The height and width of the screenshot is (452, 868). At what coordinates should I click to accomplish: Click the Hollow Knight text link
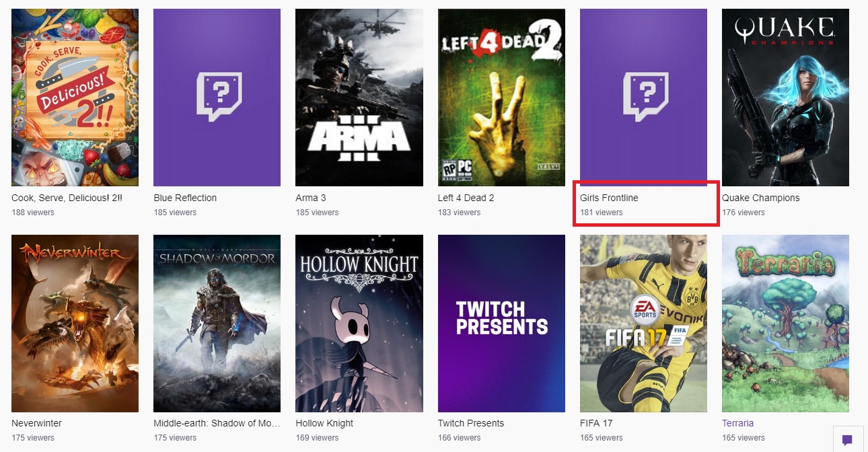[x=324, y=423]
